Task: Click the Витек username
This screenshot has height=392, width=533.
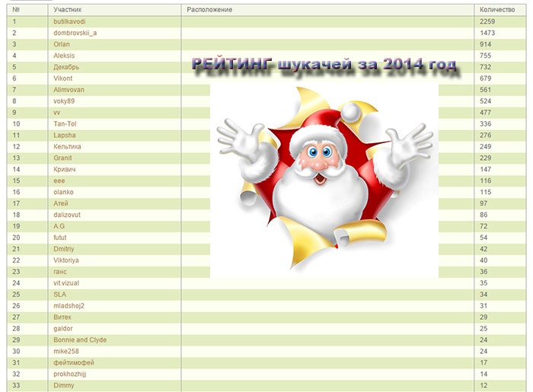Action: point(62,317)
